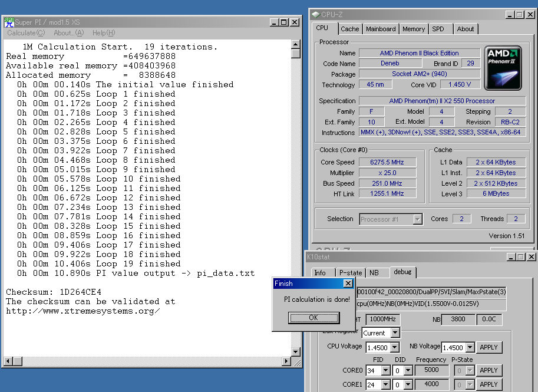The height and width of the screenshot is (392, 538).
Task: Click the CORE0 Frequency 5000 field
Action: coord(431,370)
